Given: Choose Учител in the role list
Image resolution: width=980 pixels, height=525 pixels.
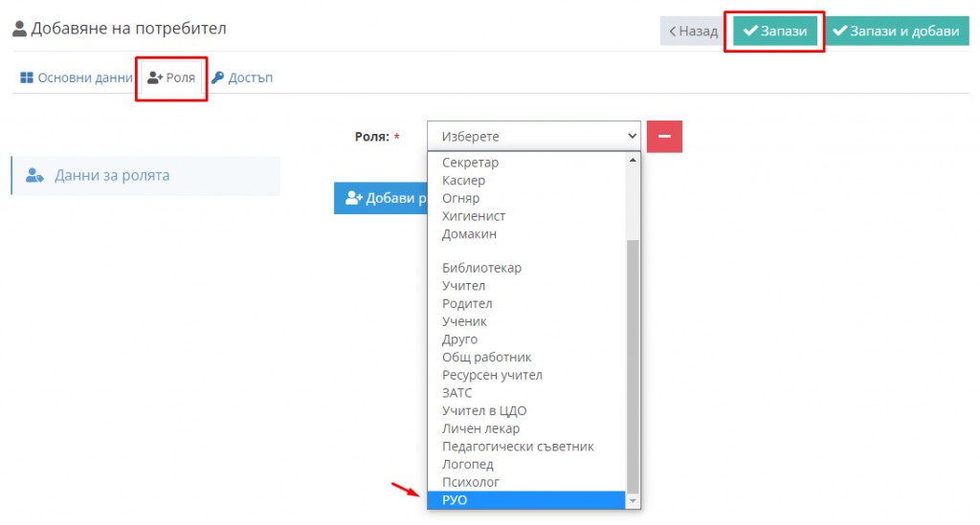Looking at the screenshot, I should 525,285.
